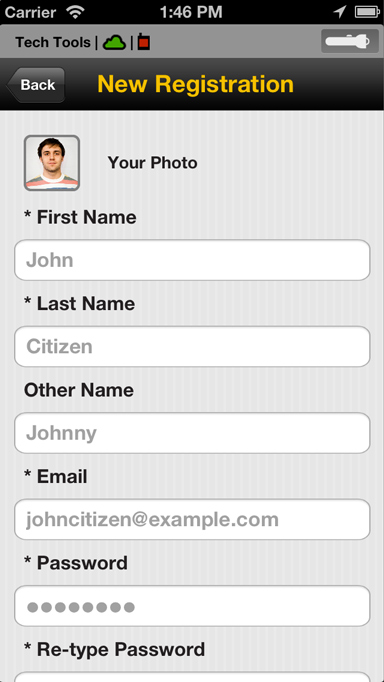Go back using the Back button
This screenshot has height=682, width=384.
pos(36,85)
